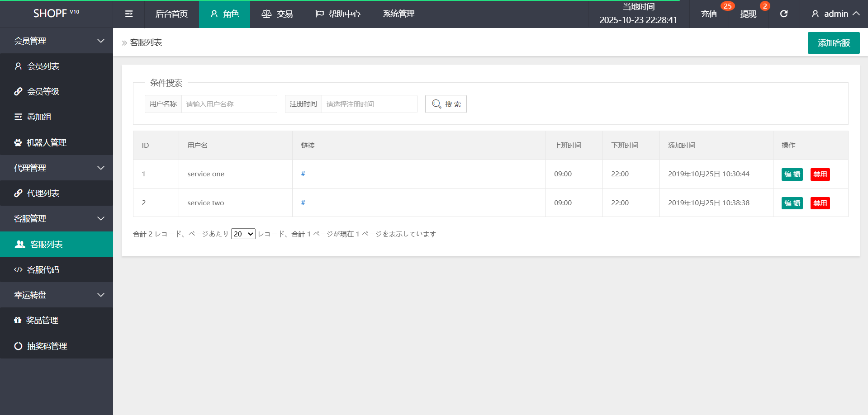Switch to the 交易 top menu
This screenshot has height=415, width=868.
click(x=277, y=14)
